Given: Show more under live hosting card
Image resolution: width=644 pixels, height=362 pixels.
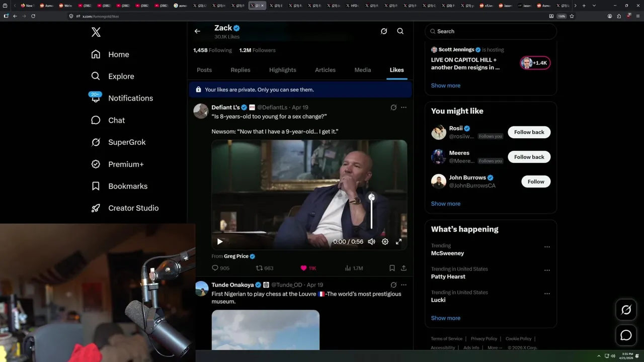Looking at the screenshot, I should (445, 85).
